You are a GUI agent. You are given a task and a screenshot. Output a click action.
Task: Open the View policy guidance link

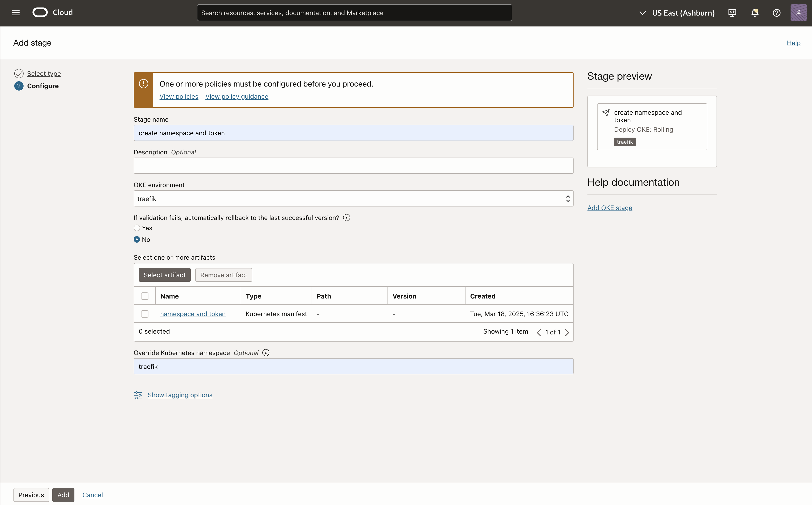(x=237, y=96)
